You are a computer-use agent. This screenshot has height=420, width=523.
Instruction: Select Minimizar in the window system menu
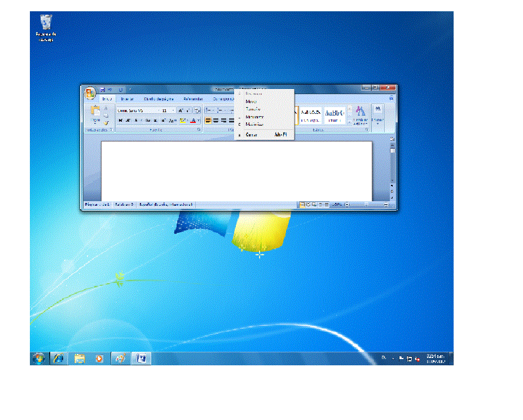(x=254, y=117)
